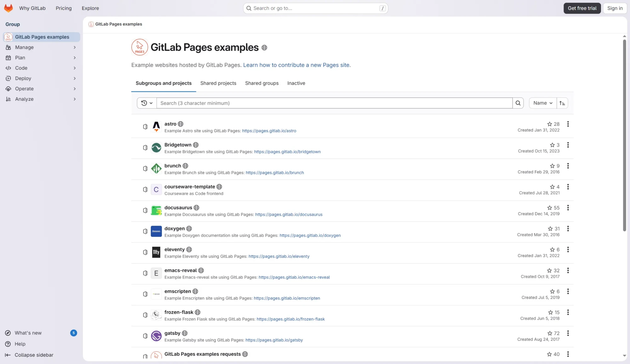The width and height of the screenshot is (630, 364).
Task: Click the vertical page scrollbar thumb
Action: pos(624,135)
